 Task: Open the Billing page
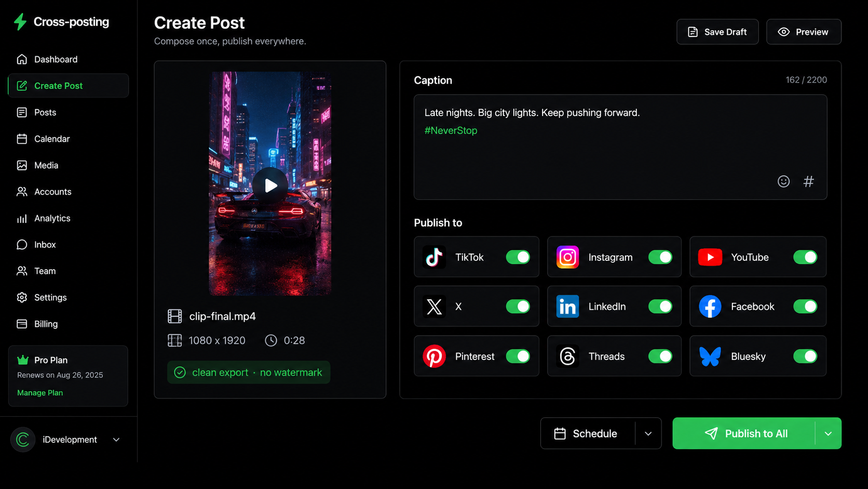(x=68, y=324)
